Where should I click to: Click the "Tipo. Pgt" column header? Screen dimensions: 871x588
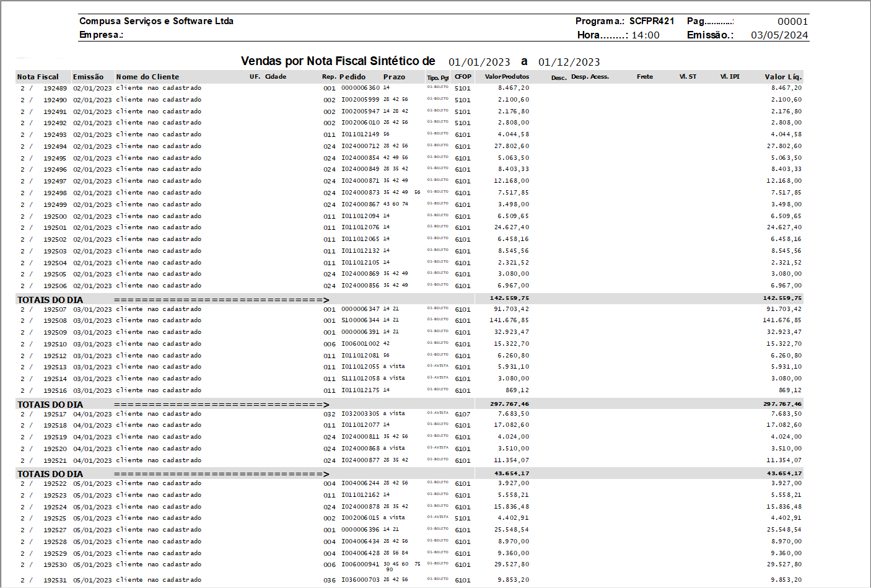437,77
